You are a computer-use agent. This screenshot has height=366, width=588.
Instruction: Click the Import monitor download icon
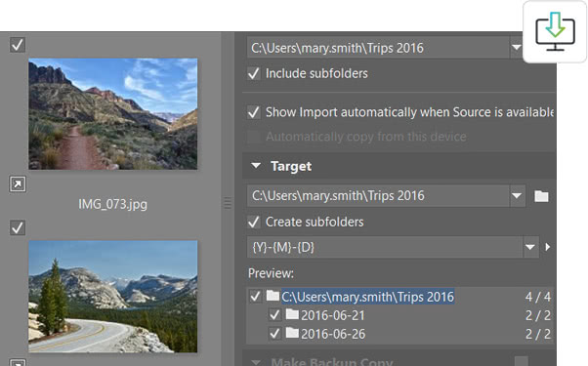555,32
